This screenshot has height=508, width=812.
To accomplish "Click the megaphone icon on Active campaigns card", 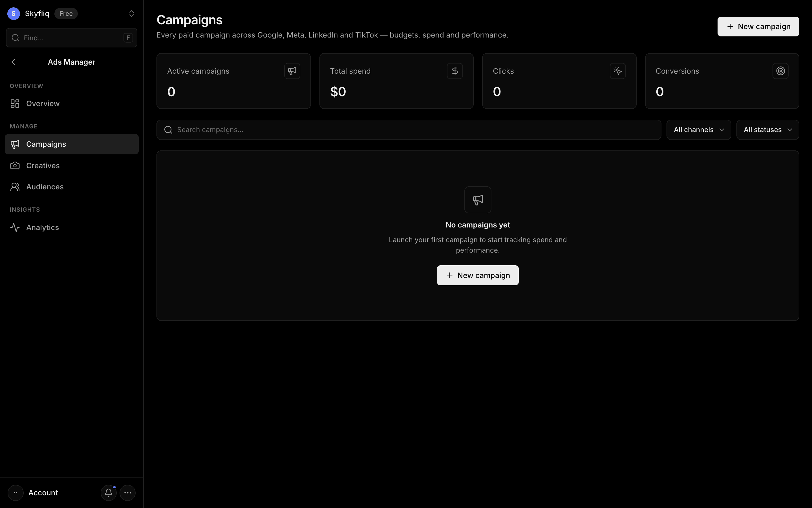I will click(x=292, y=71).
